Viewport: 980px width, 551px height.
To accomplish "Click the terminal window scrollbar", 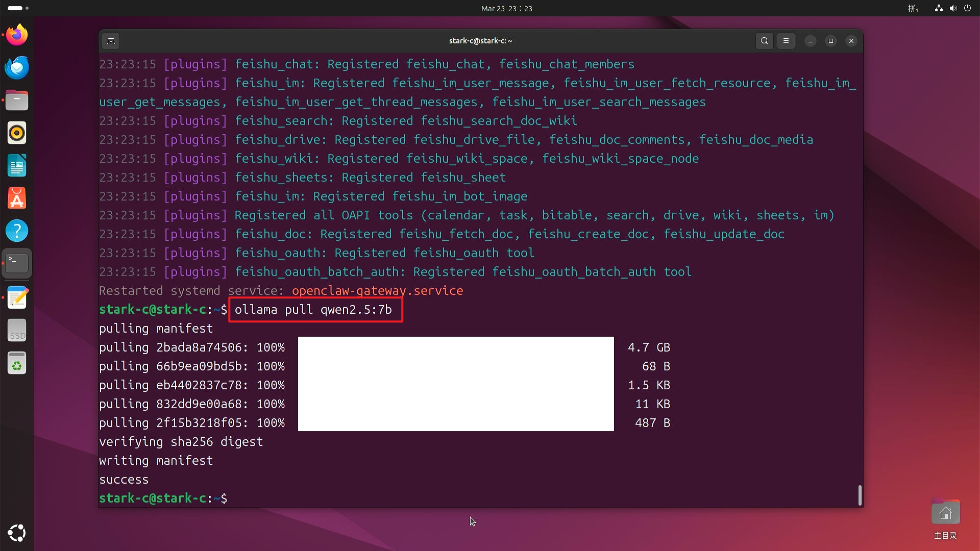I will (860, 495).
